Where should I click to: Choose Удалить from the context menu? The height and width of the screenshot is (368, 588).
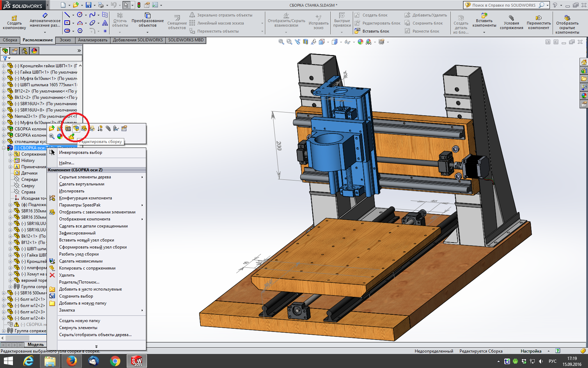[67, 275]
